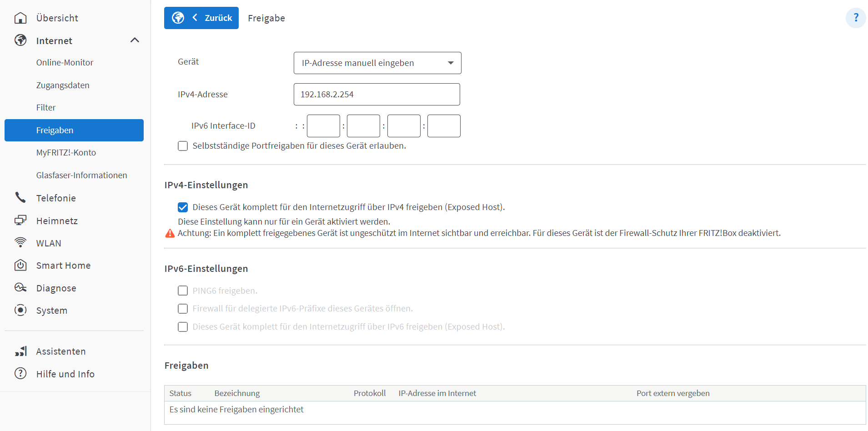Click the IPv4-Einstellungen section heading
Image resolution: width=868 pixels, height=431 pixels.
(x=206, y=185)
